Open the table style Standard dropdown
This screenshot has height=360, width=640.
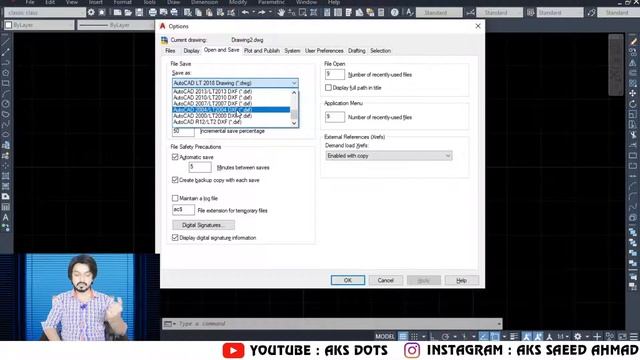[560, 13]
